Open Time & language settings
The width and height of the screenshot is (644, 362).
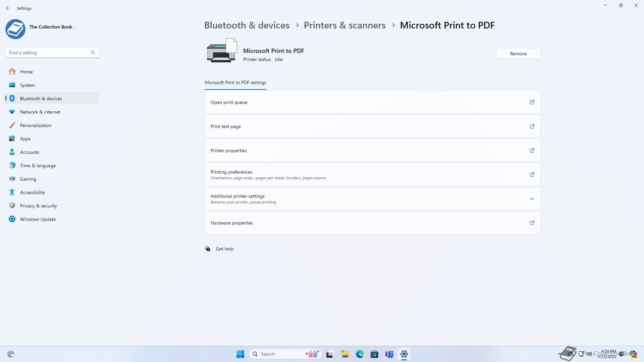coord(52,166)
